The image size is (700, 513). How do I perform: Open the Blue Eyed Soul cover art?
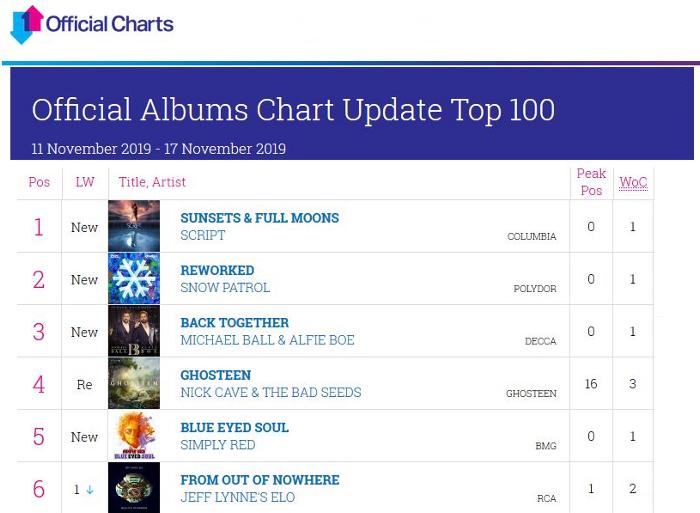(134, 436)
